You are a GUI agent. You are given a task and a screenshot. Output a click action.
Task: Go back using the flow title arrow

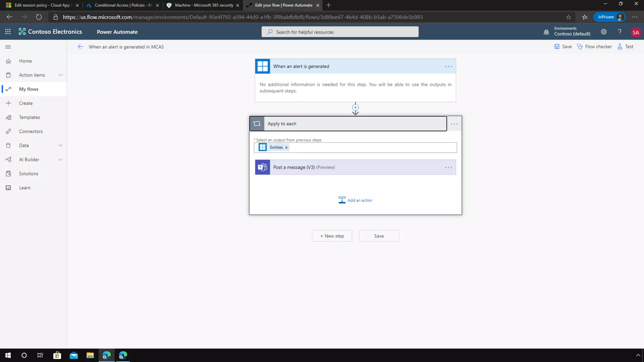coord(80,47)
